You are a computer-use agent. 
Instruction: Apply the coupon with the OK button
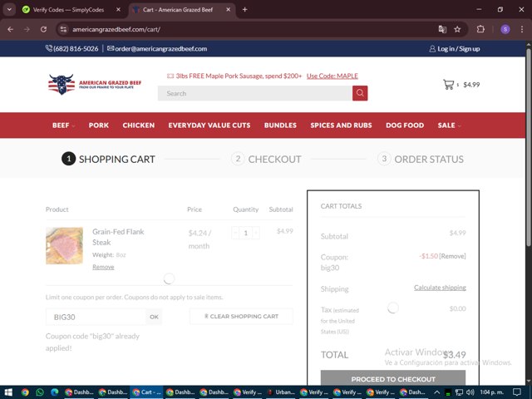click(x=154, y=317)
